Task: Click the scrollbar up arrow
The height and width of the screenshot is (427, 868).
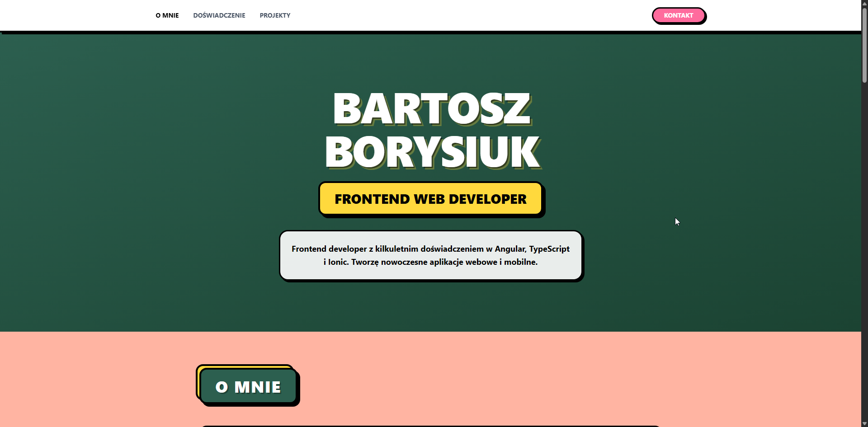Action: tap(864, 3)
